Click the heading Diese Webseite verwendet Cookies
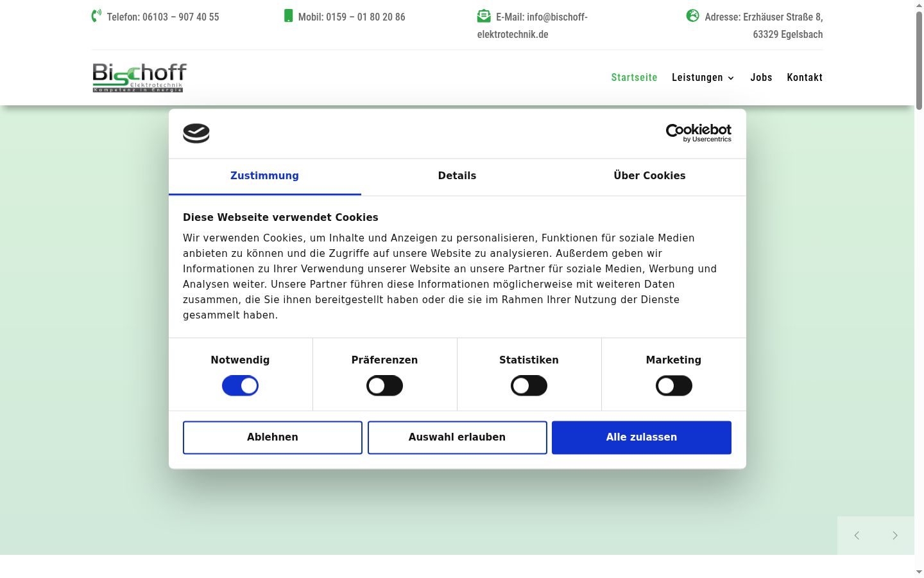 pyautogui.click(x=280, y=218)
